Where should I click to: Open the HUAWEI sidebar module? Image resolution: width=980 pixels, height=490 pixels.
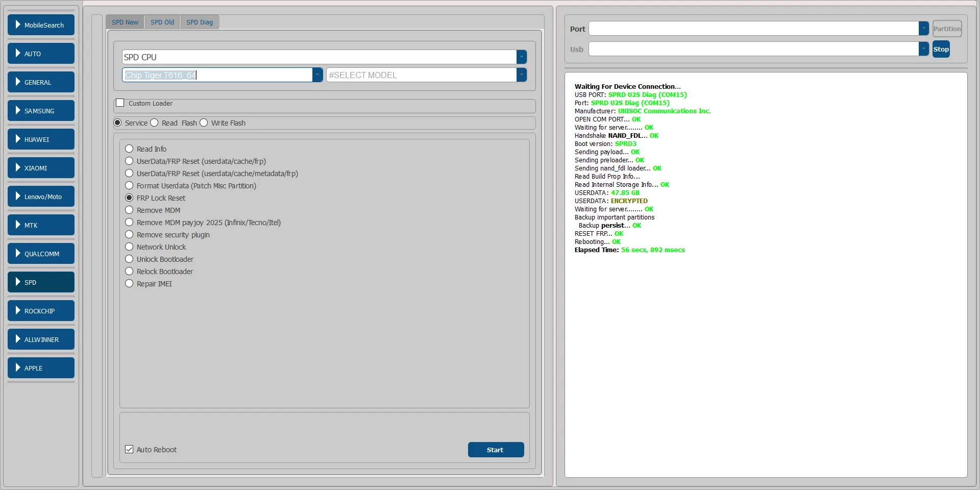coord(41,139)
